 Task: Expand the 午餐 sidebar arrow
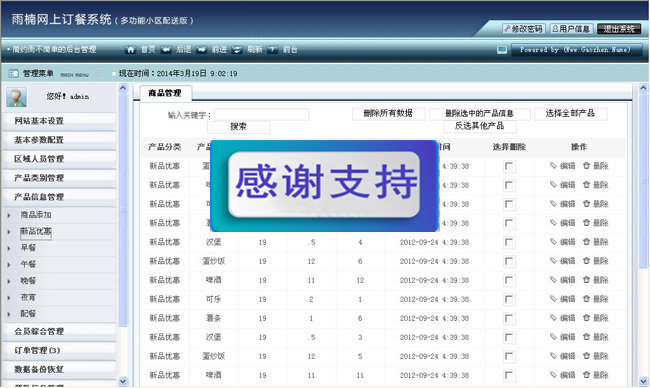9,264
